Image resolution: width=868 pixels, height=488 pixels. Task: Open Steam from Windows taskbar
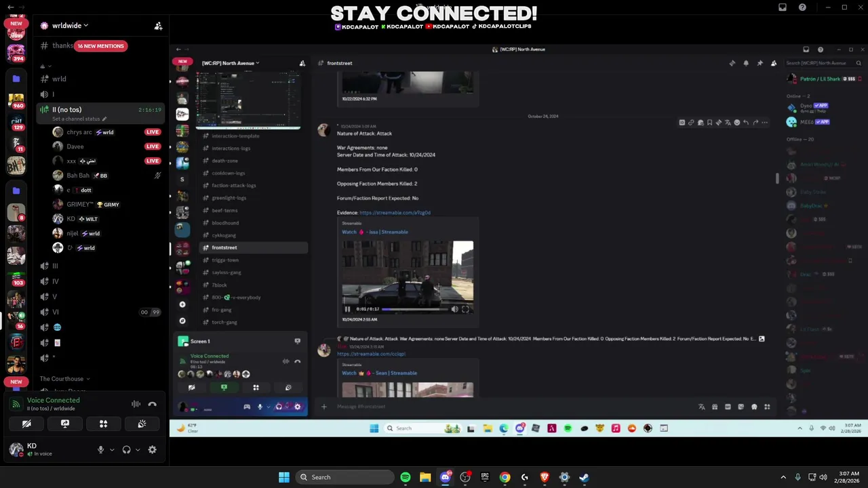584,477
